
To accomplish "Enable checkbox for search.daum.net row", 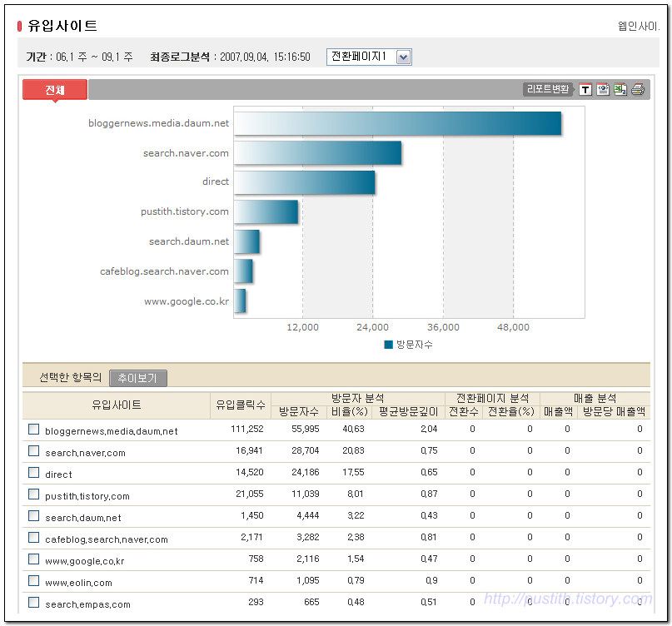I will tap(33, 515).
